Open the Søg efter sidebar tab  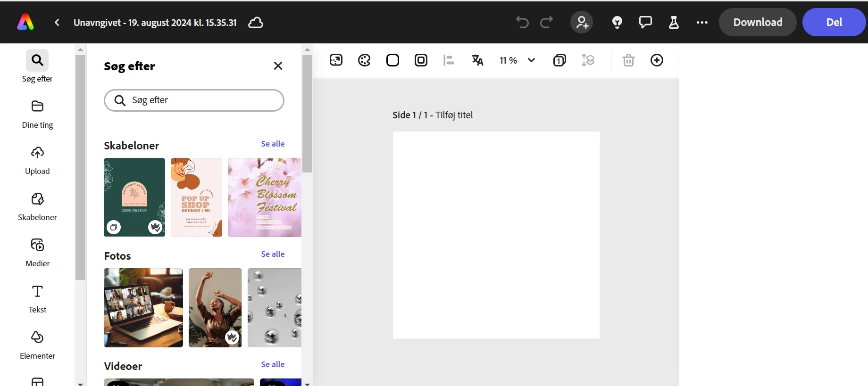coord(37,66)
